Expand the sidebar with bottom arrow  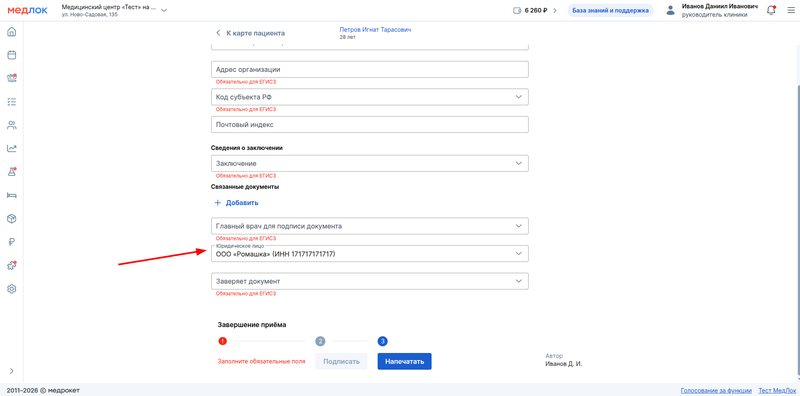tap(11, 371)
